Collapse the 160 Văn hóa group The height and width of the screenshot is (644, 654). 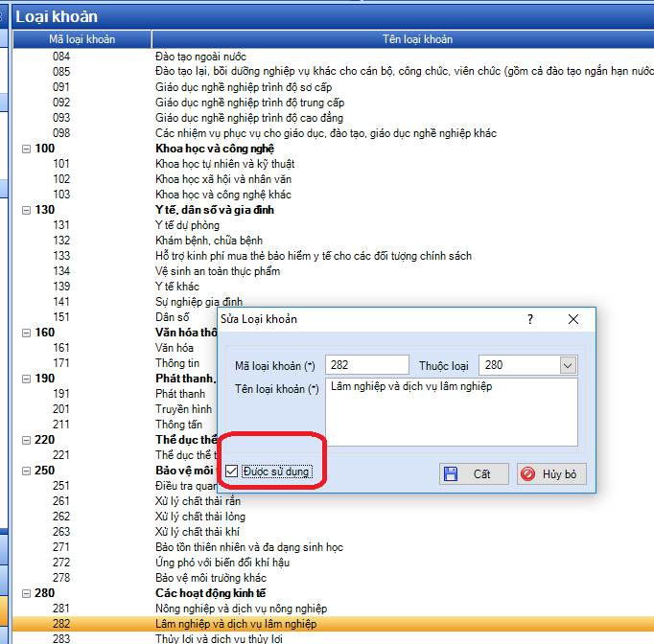point(26,333)
